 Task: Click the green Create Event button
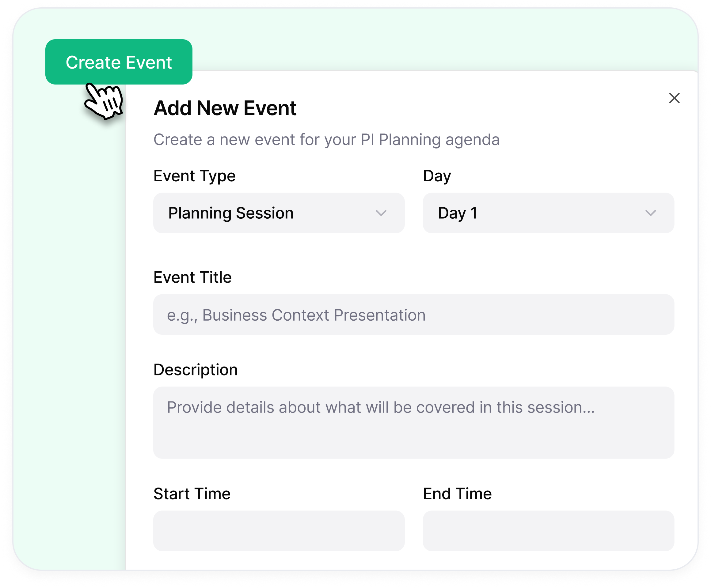pos(119,62)
